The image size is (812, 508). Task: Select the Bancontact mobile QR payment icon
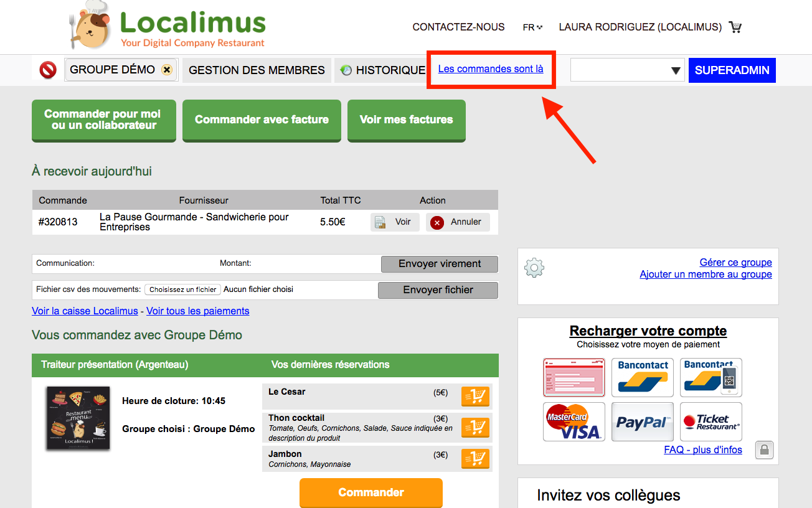click(711, 377)
